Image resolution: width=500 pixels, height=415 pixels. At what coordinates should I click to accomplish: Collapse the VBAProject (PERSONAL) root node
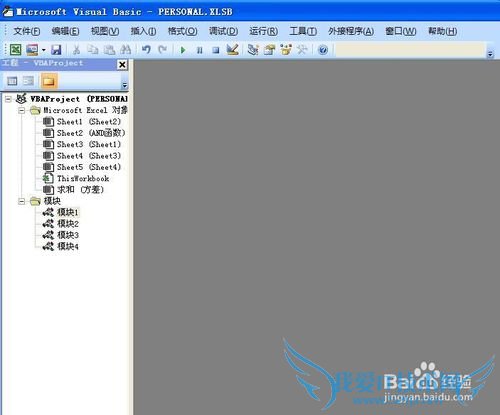pyautogui.click(x=8, y=99)
